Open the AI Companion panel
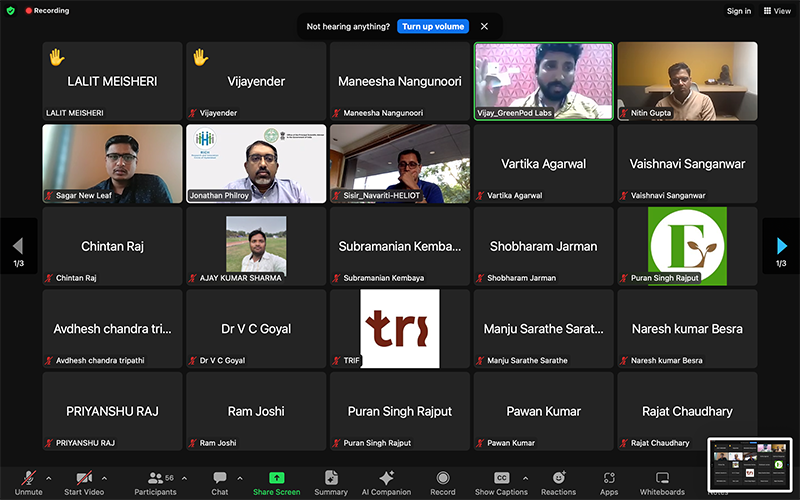The image size is (800, 500). point(386,478)
